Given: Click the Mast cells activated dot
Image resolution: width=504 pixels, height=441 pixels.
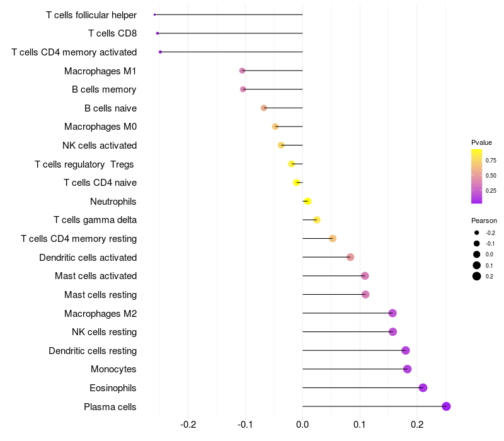Looking at the screenshot, I should (x=365, y=276).
